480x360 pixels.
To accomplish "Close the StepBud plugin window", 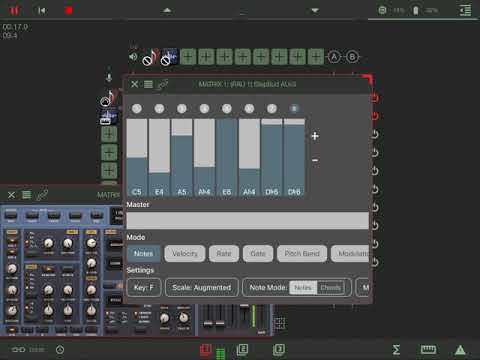I will [x=134, y=84].
